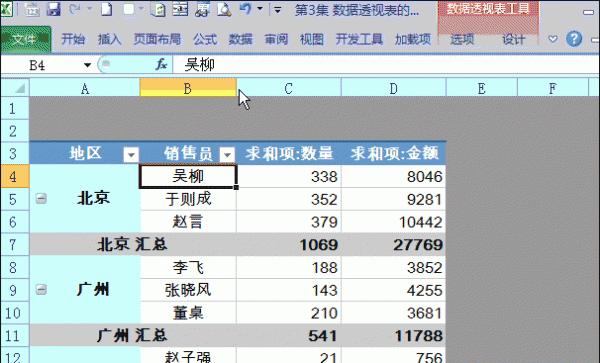
Task: Select the cell 吴柳
Action: click(188, 176)
